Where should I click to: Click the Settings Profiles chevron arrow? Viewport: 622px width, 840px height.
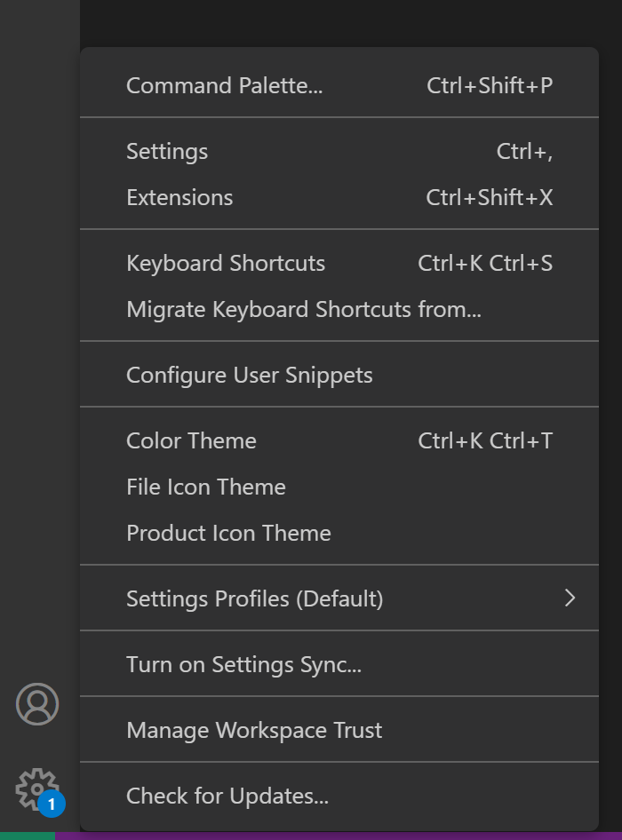coord(570,598)
